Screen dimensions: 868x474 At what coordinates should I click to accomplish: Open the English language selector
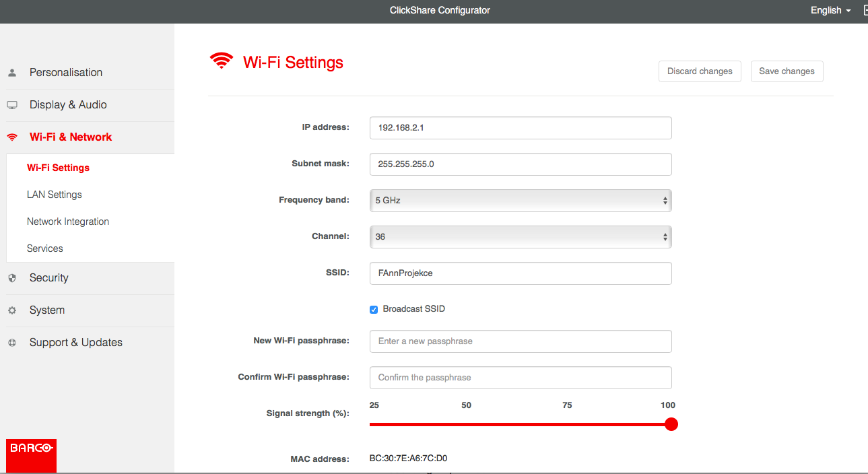click(x=830, y=11)
